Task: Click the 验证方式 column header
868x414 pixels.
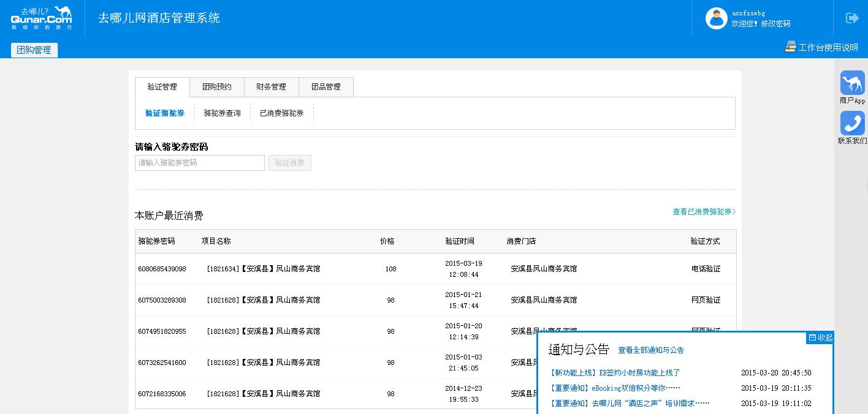Action: (706, 241)
